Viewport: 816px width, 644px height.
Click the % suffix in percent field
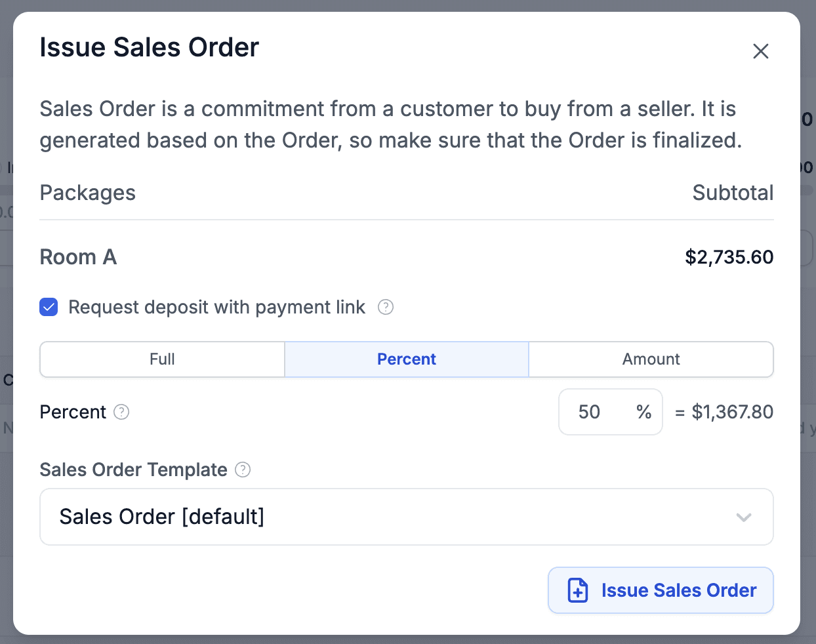pos(643,412)
